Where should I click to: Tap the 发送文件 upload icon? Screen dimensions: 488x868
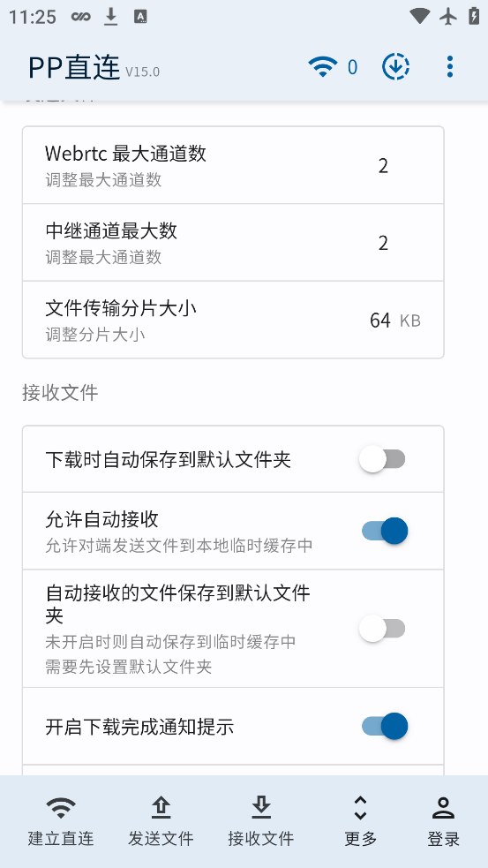(x=161, y=808)
